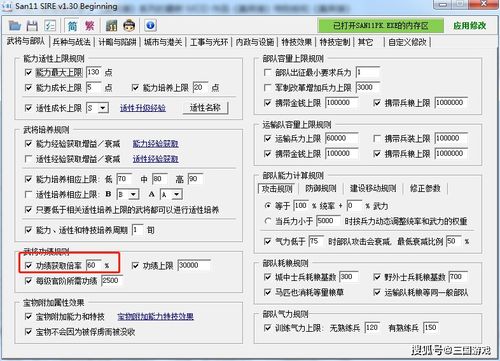Viewport: 500px width, 361px height.
Task: Enable the 携带兵装上限 checkbox
Action: (x=377, y=138)
